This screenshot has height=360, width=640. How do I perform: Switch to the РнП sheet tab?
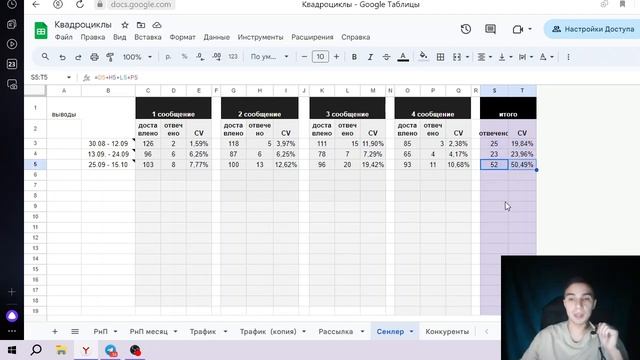100,331
